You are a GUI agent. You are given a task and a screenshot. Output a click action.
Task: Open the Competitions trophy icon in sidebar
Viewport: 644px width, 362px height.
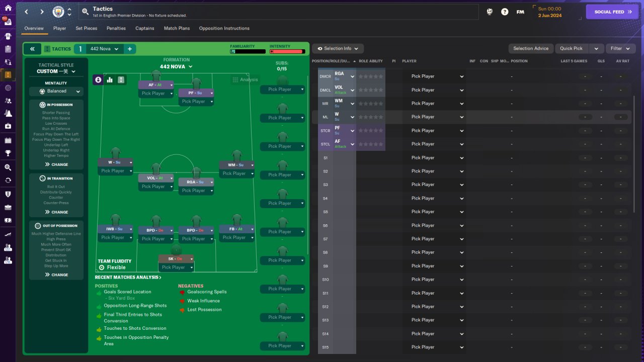pos(8,153)
